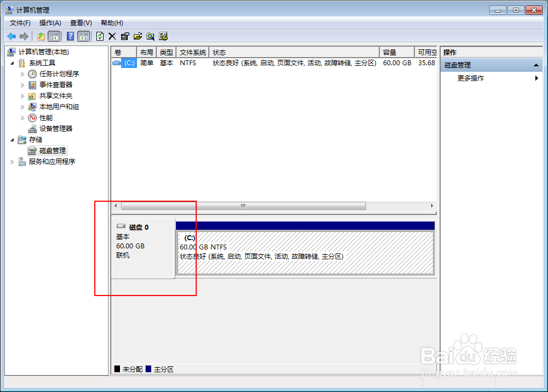Click the 60.00 GB capacity cell
Image resolution: width=548 pixels, height=392 pixels.
point(397,63)
